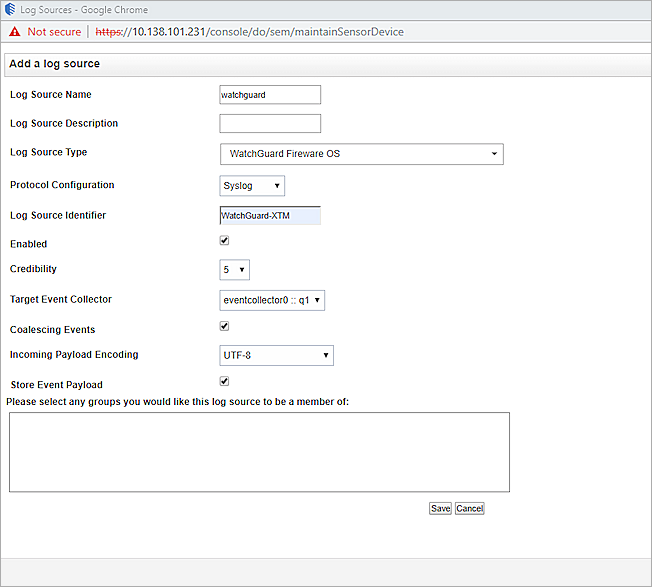The width and height of the screenshot is (652, 587).
Task: Click the browser address bar URL
Action: tap(250, 32)
